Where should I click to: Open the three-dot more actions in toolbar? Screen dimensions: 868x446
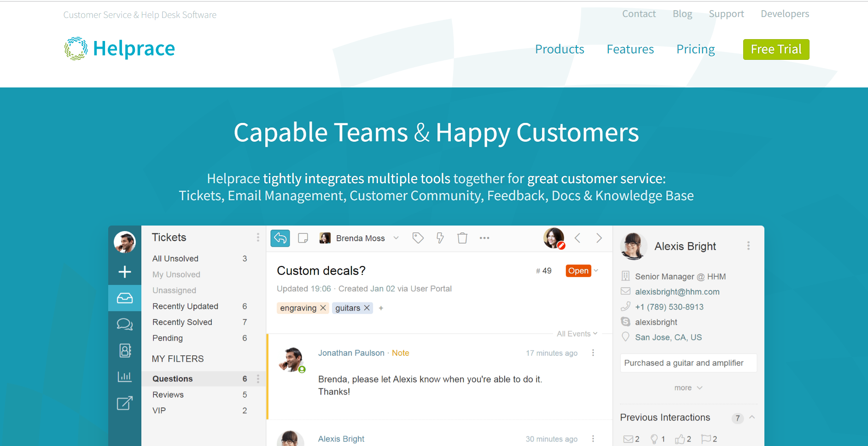click(484, 238)
